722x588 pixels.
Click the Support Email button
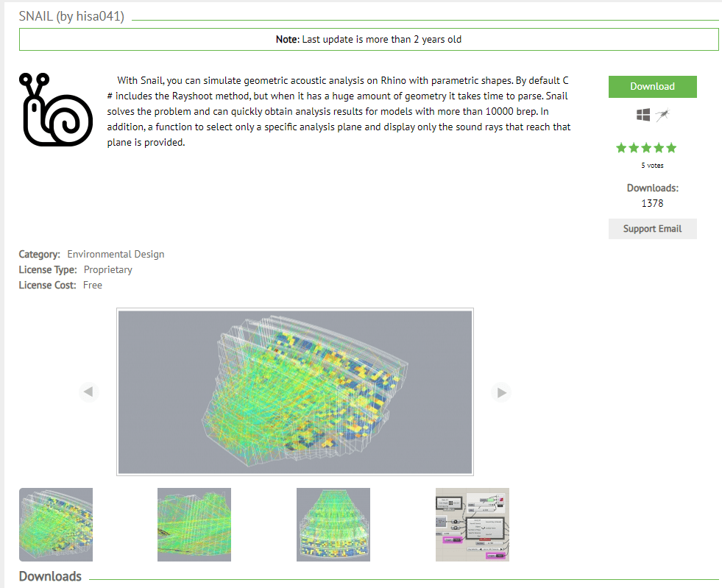click(x=652, y=229)
